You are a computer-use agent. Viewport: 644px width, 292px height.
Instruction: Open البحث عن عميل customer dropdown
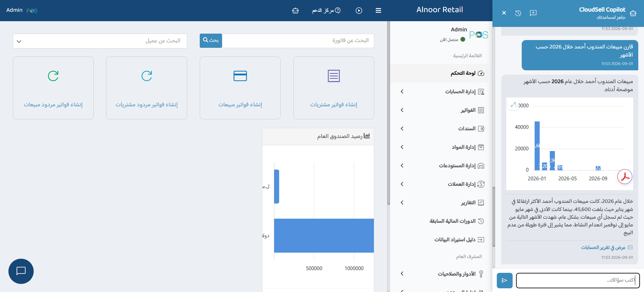pyautogui.click(x=100, y=41)
